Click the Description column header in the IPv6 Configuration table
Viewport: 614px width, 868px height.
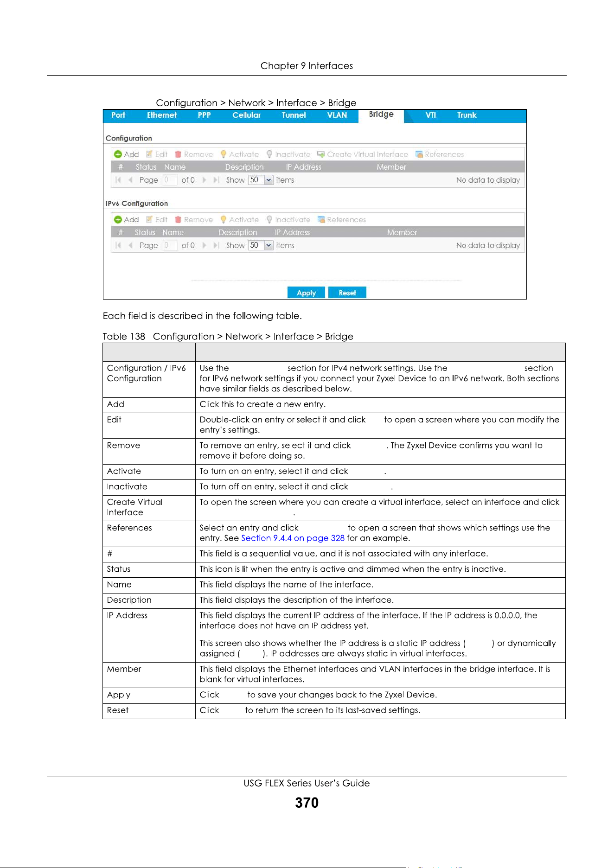click(x=238, y=233)
